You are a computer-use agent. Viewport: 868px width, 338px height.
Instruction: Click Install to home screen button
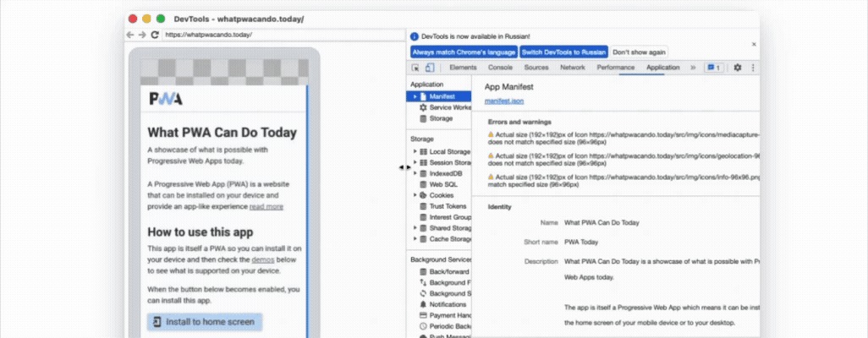pos(204,322)
